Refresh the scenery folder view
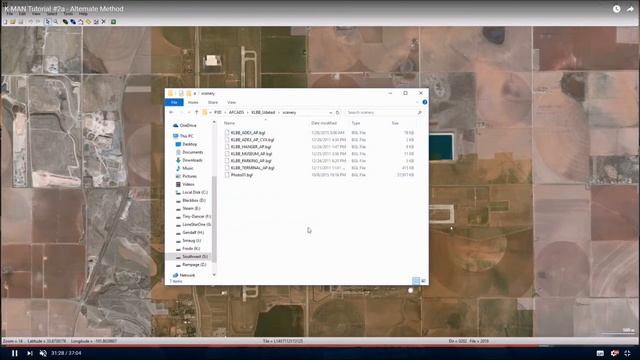The image size is (640, 360). click(x=337, y=112)
